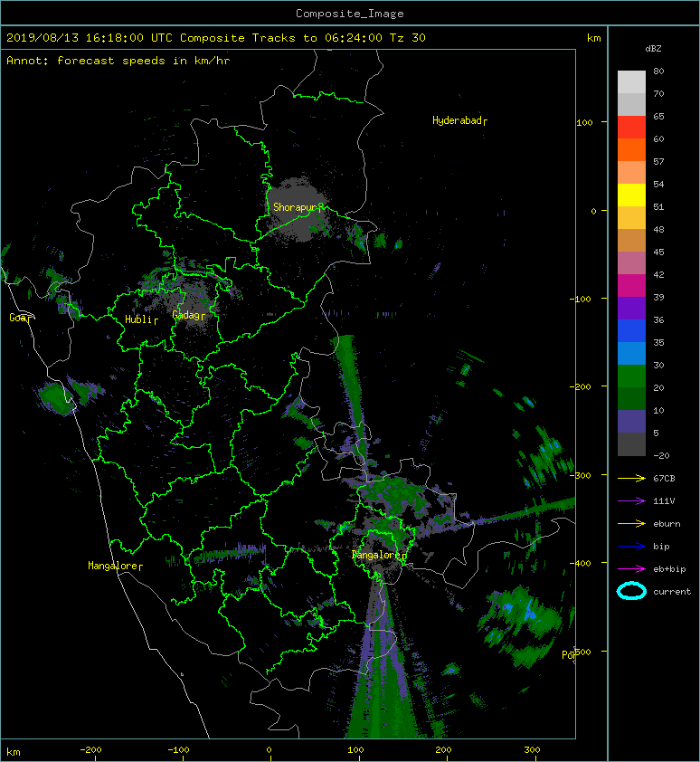Select the red 60–65 dBZ swatch
The width and height of the screenshot is (700, 762).
(x=631, y=127)
